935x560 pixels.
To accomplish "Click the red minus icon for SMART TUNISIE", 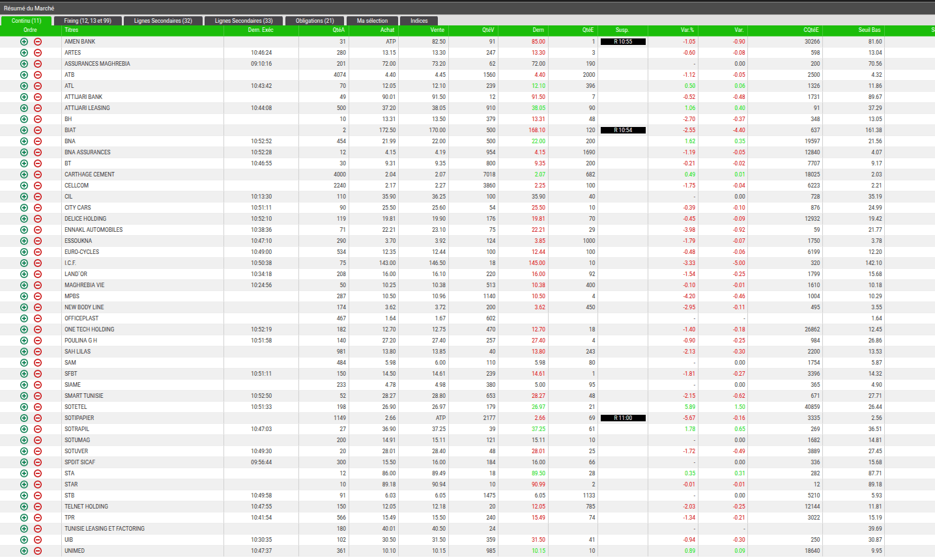I will [x=38, y=396].
